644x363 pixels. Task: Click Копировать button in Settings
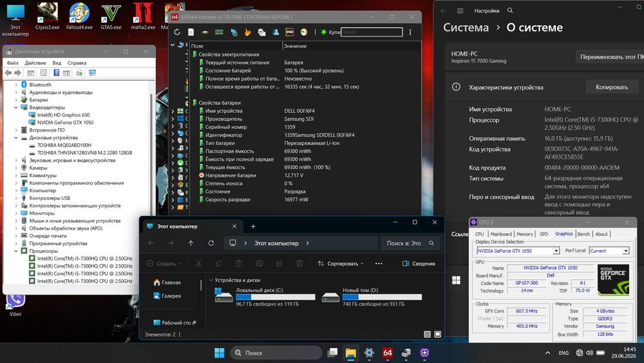point(612,87)
